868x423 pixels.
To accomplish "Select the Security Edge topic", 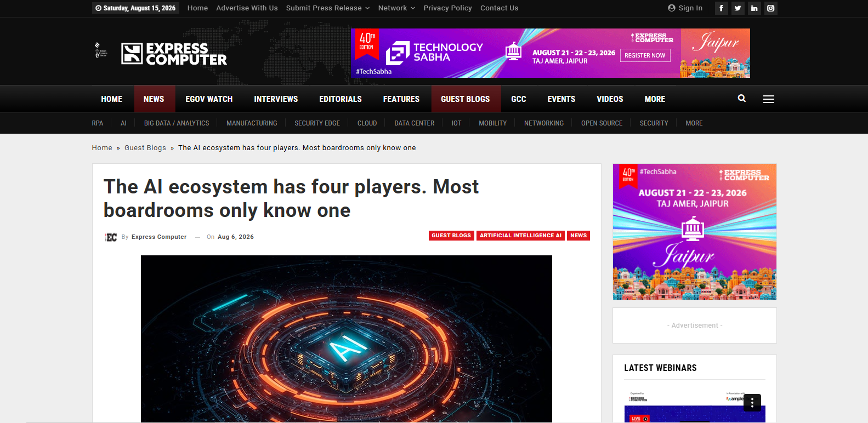I will [317, 123].
